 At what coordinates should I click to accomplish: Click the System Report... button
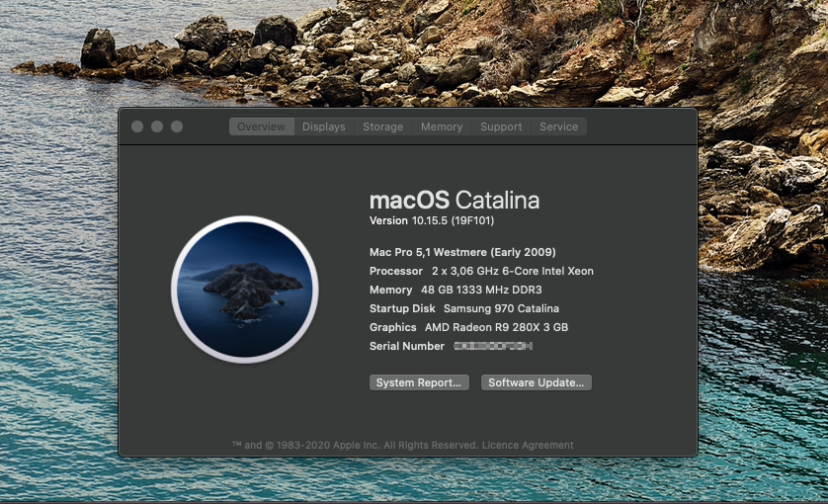(419, 382)
